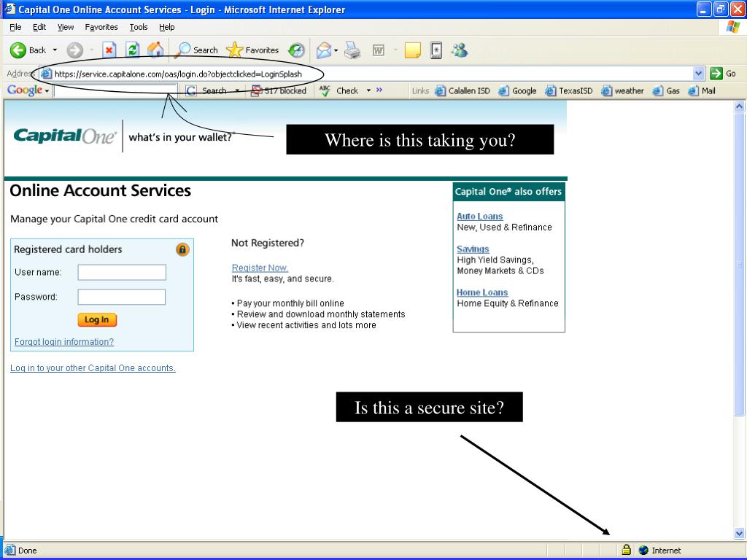Open the History toolbar icon
Viewport: 747px width, 560px height.
[x=296, y=50]
